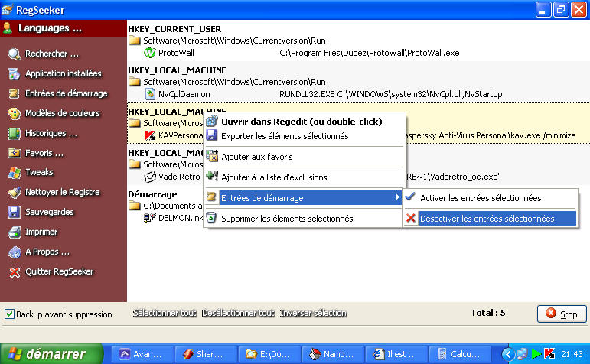Click the HKEY_CURRENT_USER header

tap(174, 29)
